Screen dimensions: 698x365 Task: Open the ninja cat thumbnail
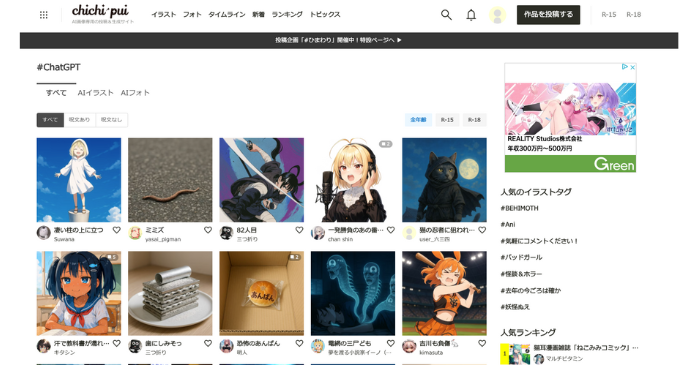(444, 180)
